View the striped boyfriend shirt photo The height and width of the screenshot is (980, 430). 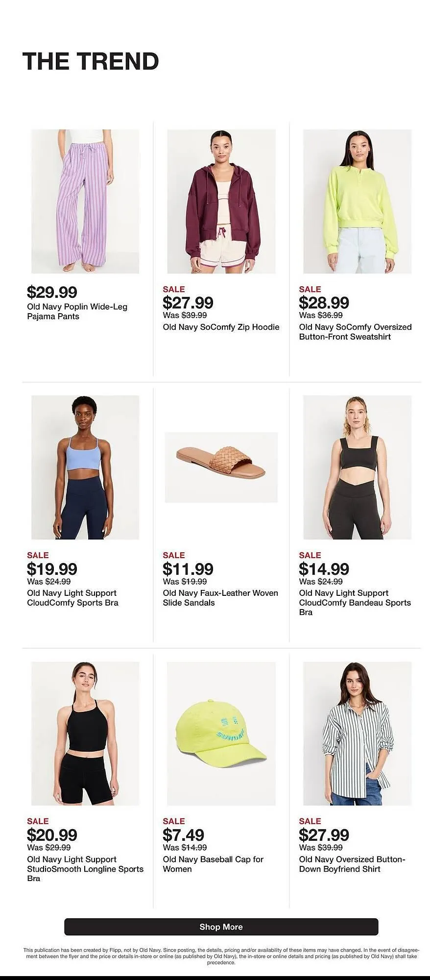[358, 734]
